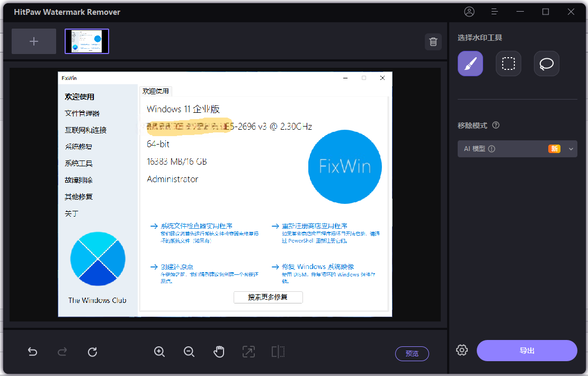Click the 系统文件检查器 link
The height and width of the screenshot is (376, 588).
196,226
